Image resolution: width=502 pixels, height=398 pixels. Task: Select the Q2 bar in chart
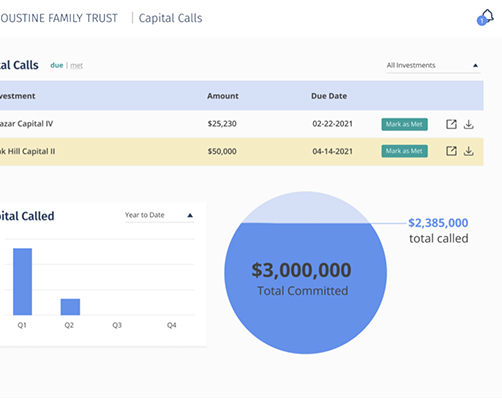click(x=70, y=307)
